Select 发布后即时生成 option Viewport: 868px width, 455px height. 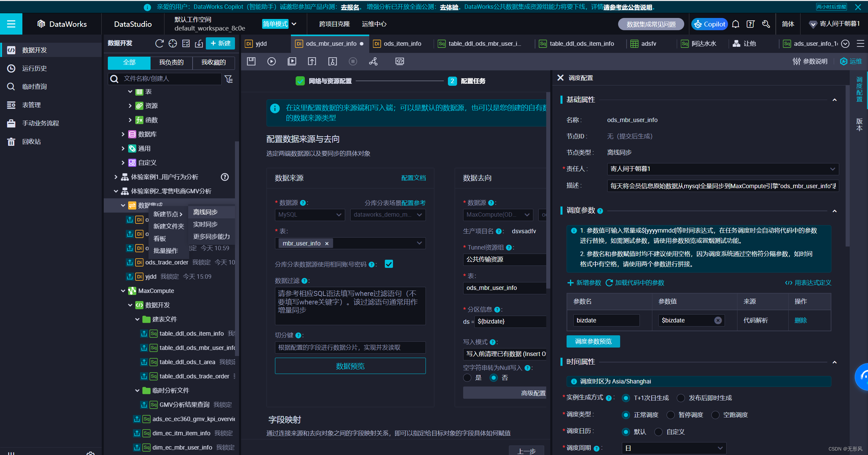[x=681, y=398]
